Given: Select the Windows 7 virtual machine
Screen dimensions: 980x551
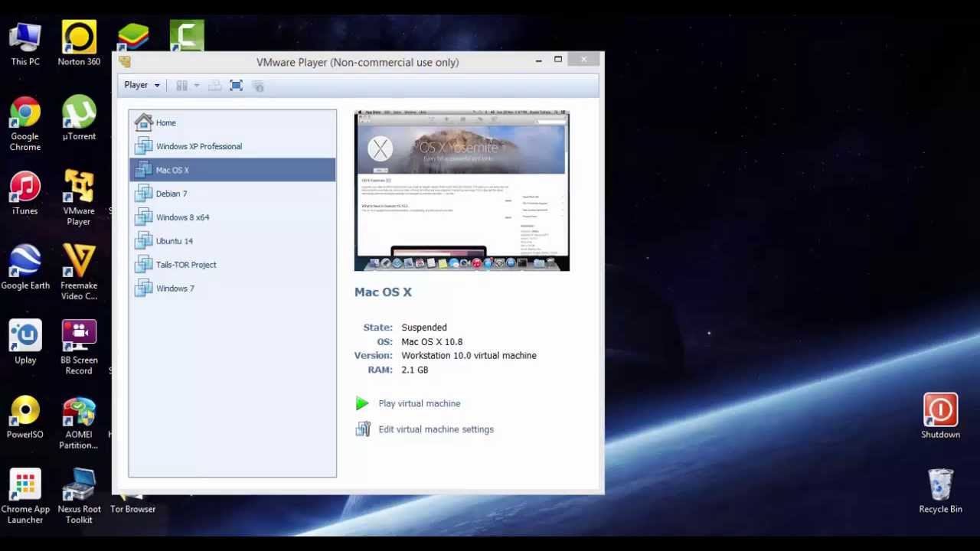Looking at the screenshot, I should tap(232, 289).
